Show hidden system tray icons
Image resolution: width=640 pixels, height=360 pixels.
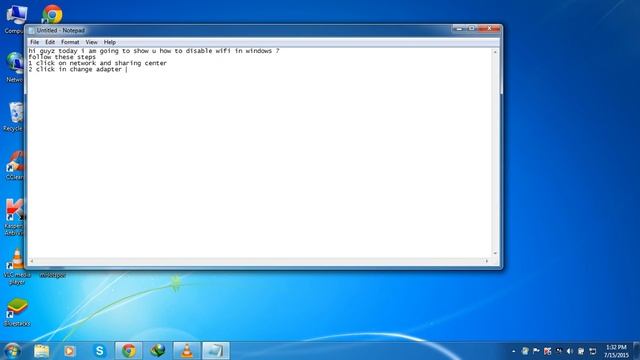(x=513, y=351)
